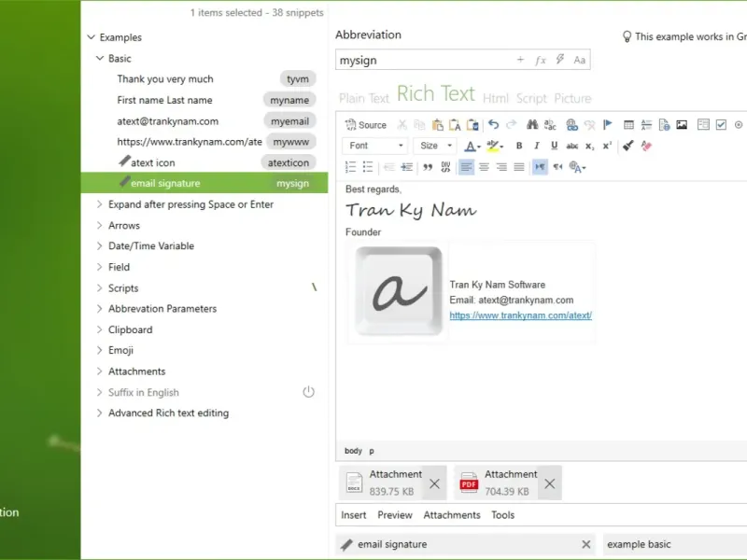
Task: Toggle left text alignment
Action: pos(466,167)
